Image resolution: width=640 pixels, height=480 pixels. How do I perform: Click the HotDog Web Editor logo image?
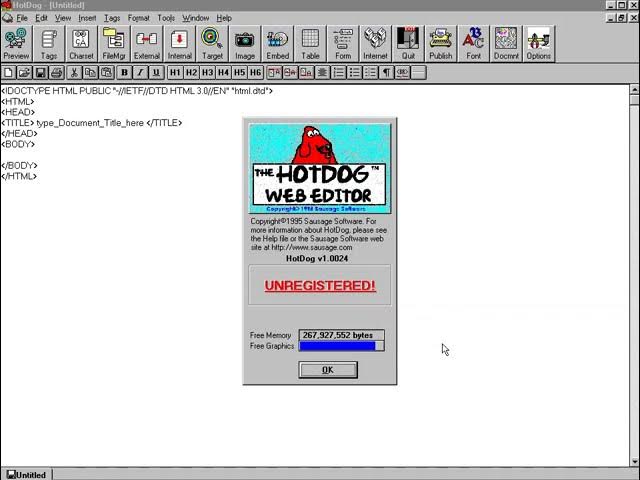320,168
